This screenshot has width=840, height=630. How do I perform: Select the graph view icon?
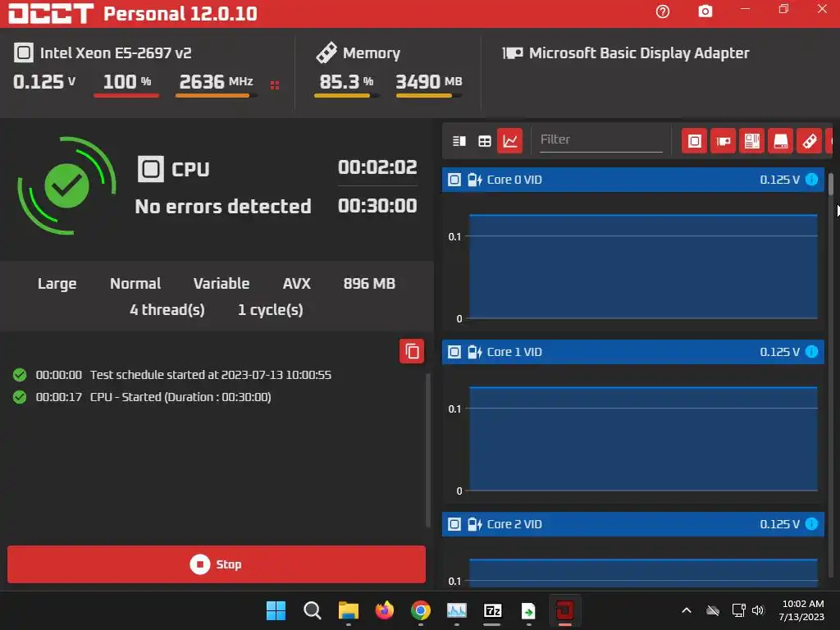(x=509, y=141)
